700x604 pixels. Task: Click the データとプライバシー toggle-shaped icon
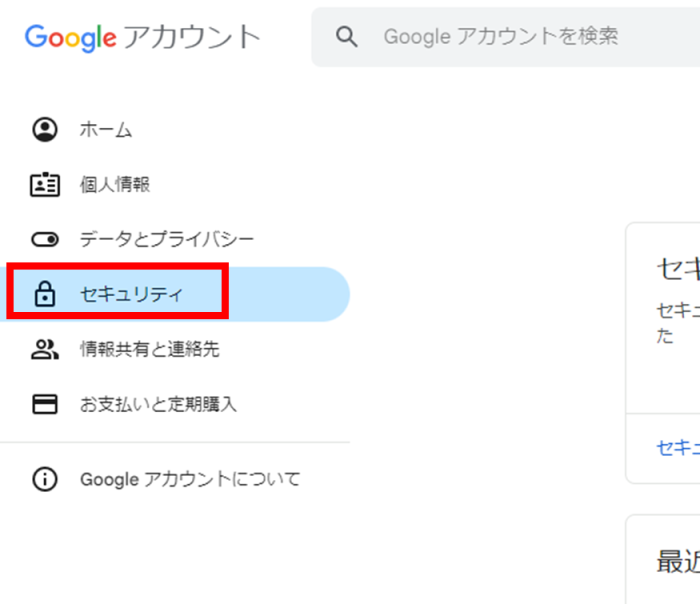45,240
